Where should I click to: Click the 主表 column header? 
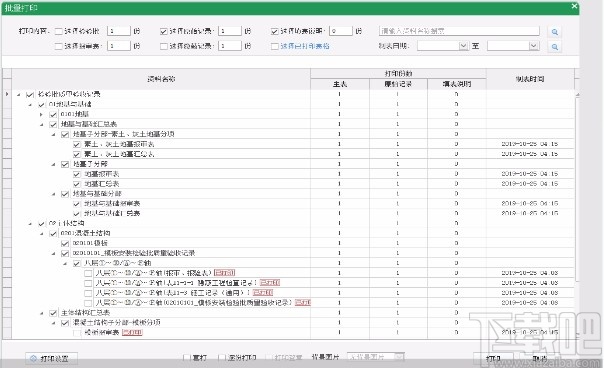click(340, 84)
